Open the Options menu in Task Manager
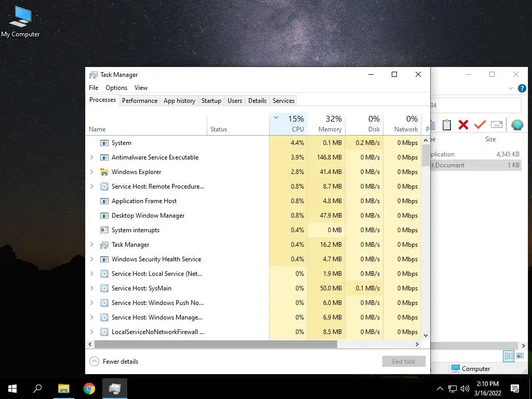 click(116, 87)
